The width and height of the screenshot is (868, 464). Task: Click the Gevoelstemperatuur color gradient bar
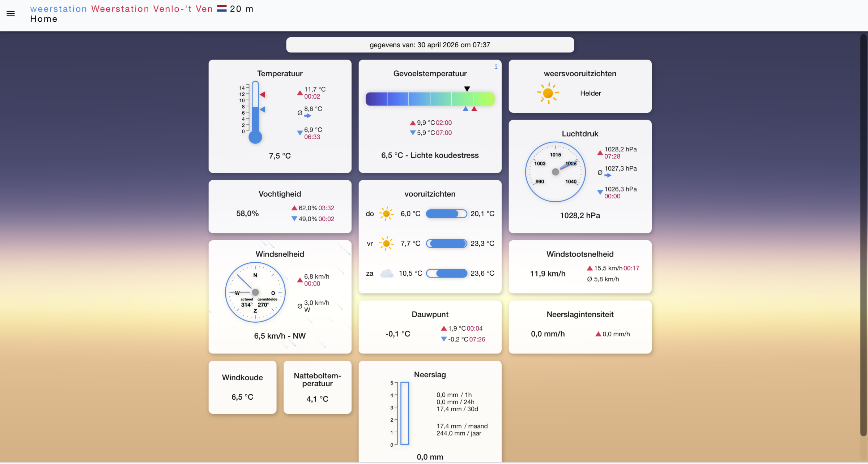point(430,99)
